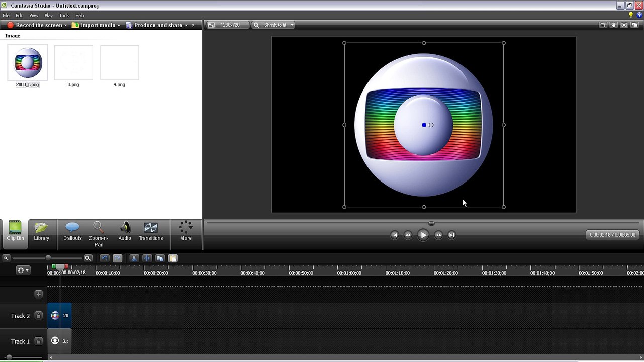Open the Zoom-n-Pan tool
644x362 pixels.
99,234
